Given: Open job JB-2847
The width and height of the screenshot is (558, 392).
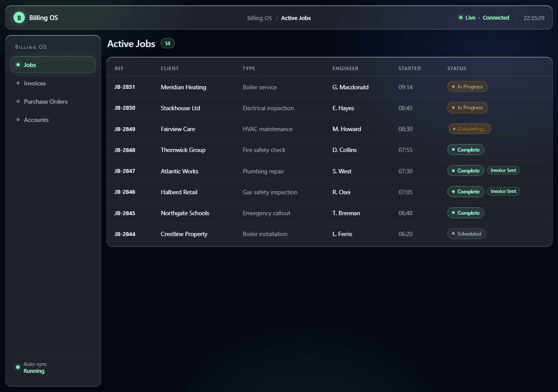Looking at the screenshot, I should (x=125, y=171).
